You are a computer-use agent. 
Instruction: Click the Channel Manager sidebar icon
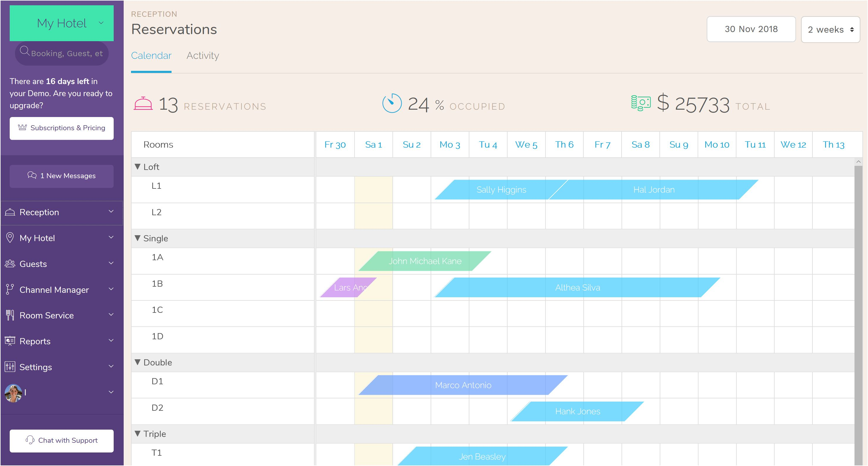(10, 289)
